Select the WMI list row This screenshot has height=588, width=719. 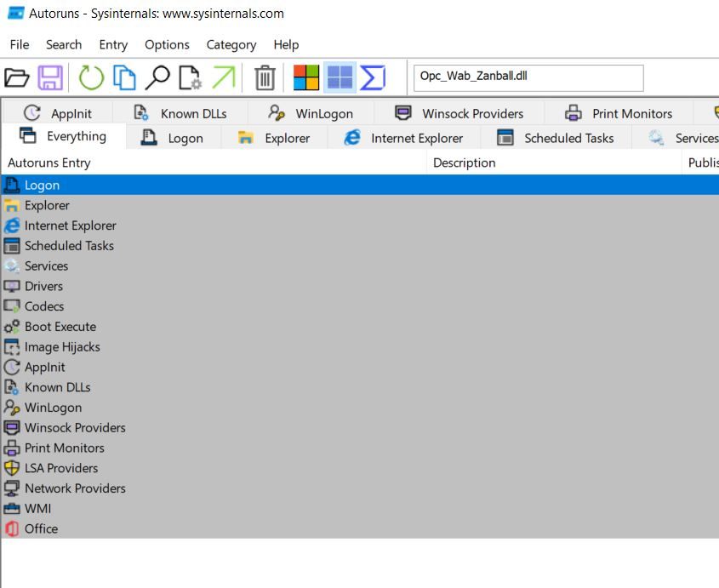coord(360,508)
